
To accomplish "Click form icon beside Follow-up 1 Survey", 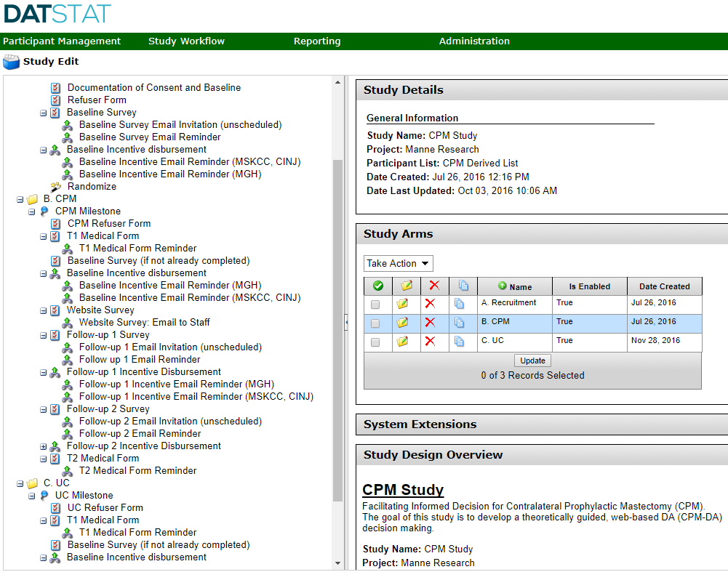I will (55, 335).
